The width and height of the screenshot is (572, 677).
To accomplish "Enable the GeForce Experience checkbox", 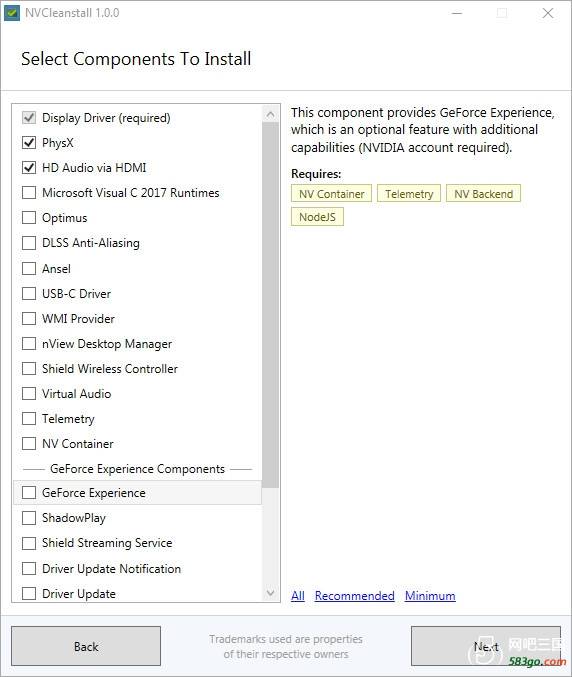I will click(29, 493).
